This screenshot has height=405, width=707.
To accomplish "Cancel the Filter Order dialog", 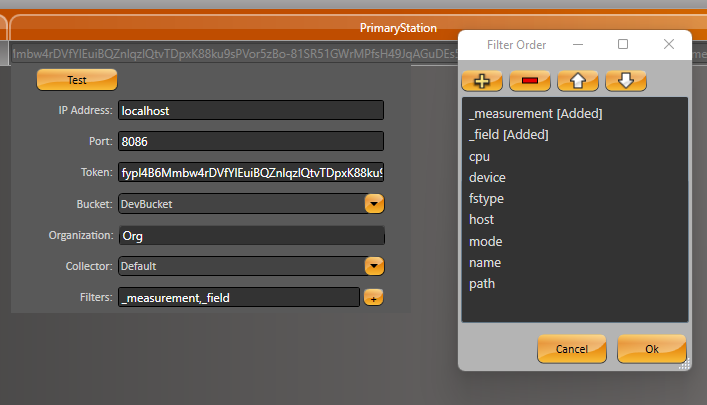I will (x=571, y=349).
